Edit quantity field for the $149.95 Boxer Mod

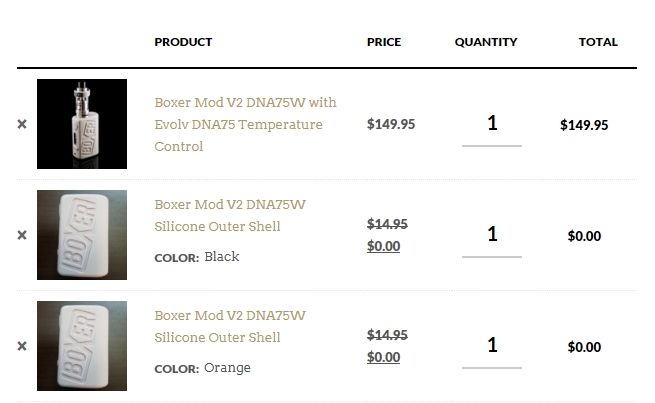click(492, 127)
